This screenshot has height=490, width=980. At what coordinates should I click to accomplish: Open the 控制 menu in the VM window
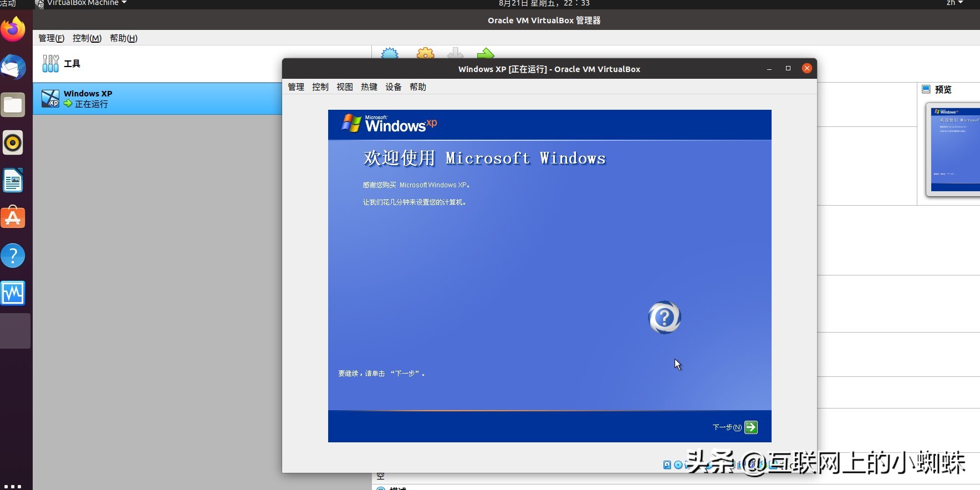click(x=320, y=87)
